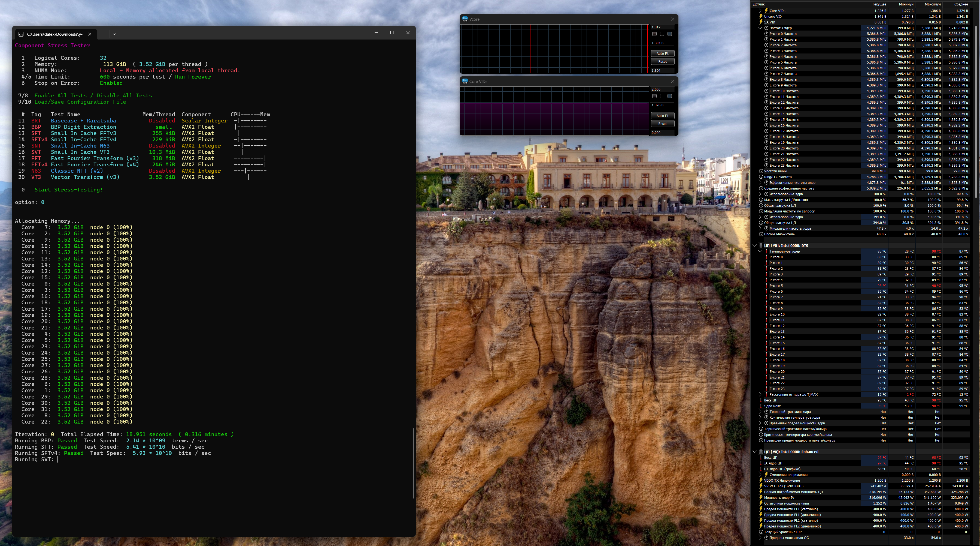Open terminal tab dropdown arrow
Image resolution: width=980 pixels, height=546 pixels.
point(114,34)
